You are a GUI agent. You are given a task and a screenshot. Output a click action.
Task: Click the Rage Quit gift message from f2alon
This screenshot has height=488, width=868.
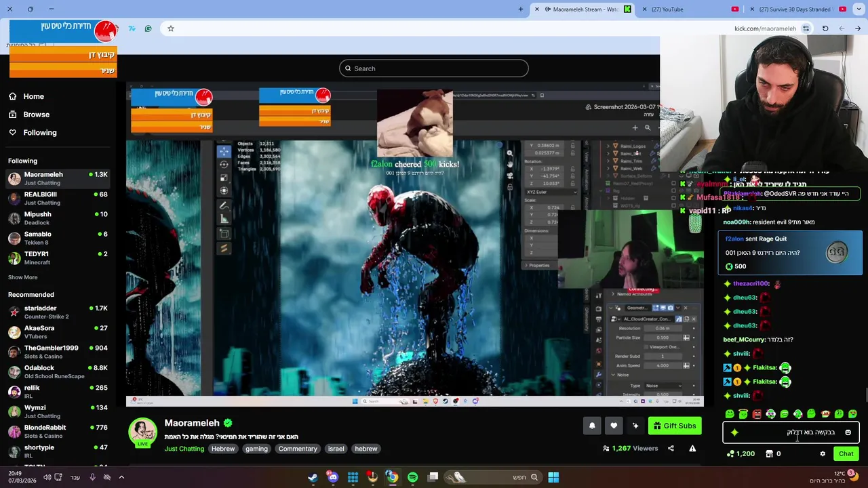coord(790,252)
